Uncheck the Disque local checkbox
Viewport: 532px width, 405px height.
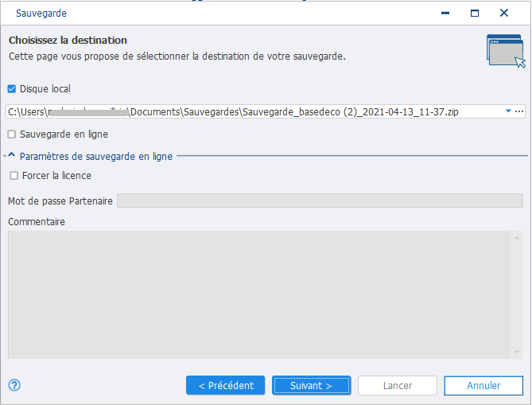[x=12, y=89]
